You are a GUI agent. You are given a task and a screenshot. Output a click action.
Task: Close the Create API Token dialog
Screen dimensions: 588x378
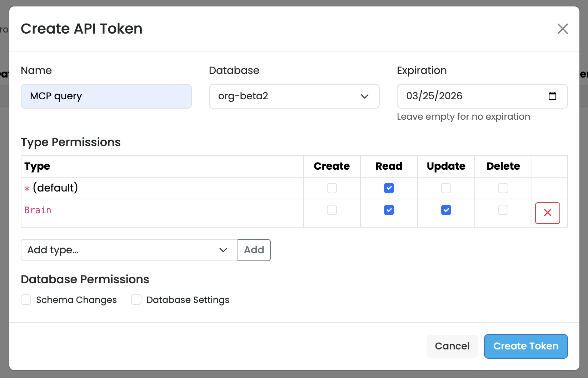pyautogui.click(x=563, y=29)
